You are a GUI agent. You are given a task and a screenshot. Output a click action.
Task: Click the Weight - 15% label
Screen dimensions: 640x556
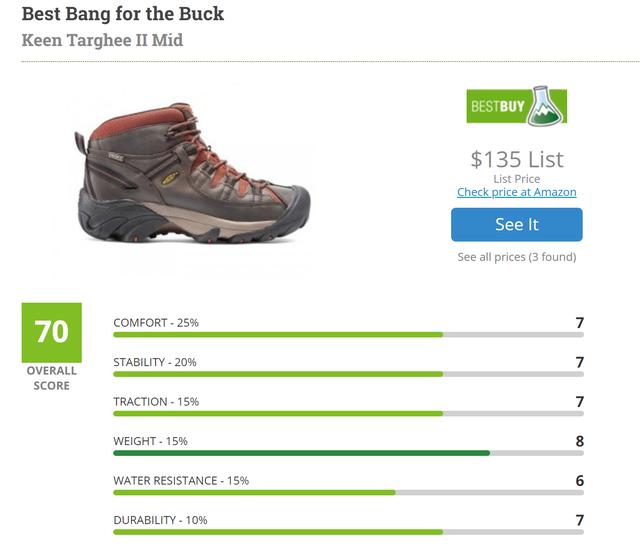(x=151, y=441)
